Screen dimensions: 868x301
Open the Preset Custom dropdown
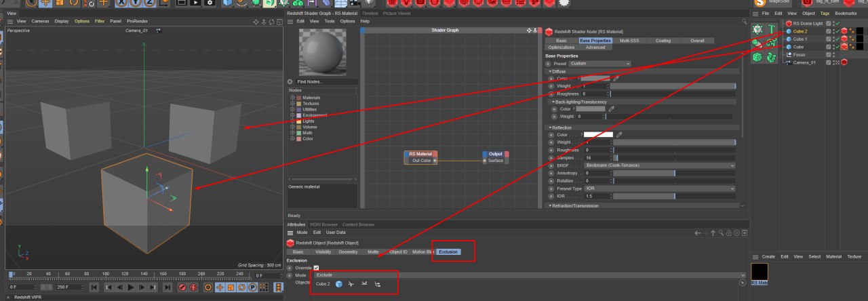coord(599,64)
